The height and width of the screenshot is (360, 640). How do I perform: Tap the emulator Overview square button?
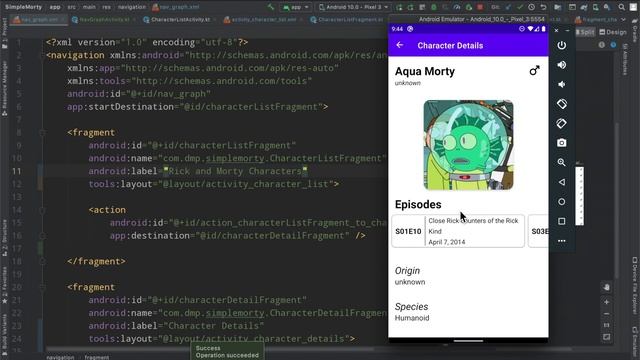562,221
